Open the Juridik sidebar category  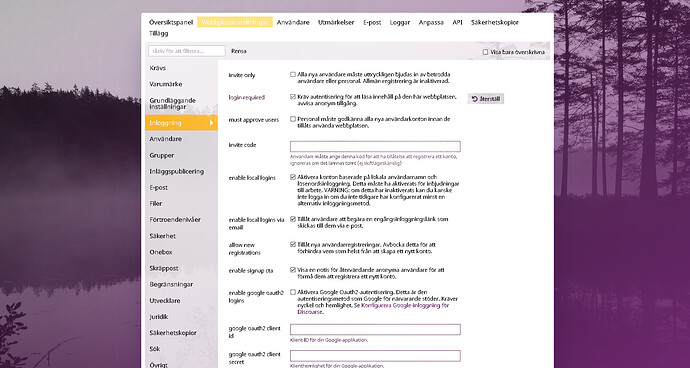(x=181, y=316)
